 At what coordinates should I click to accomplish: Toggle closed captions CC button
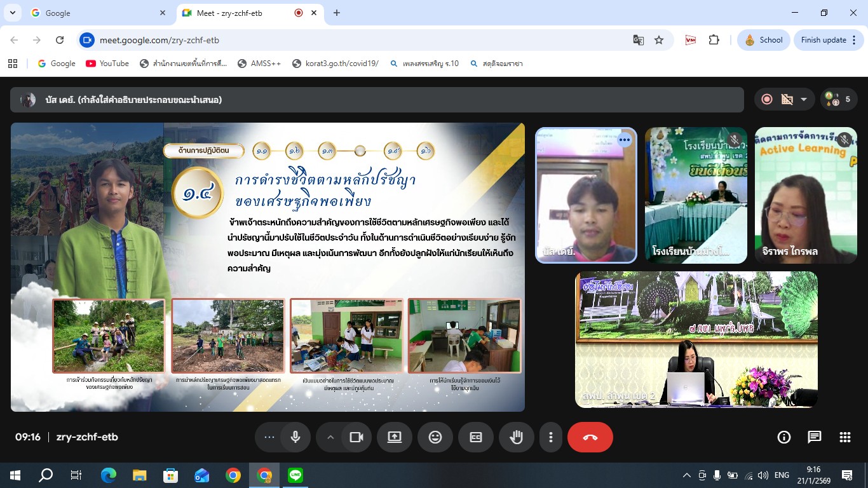tap(475, 437)
